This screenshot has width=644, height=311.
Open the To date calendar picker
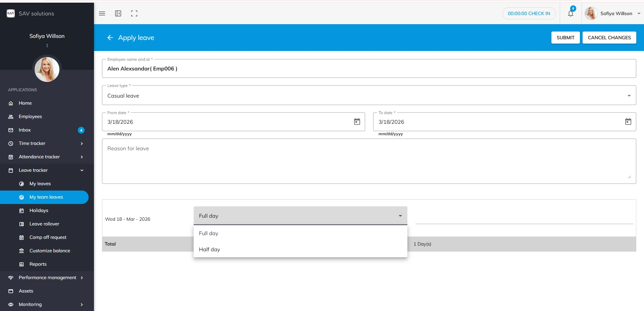pyautogui.click(x=628, y=122)
